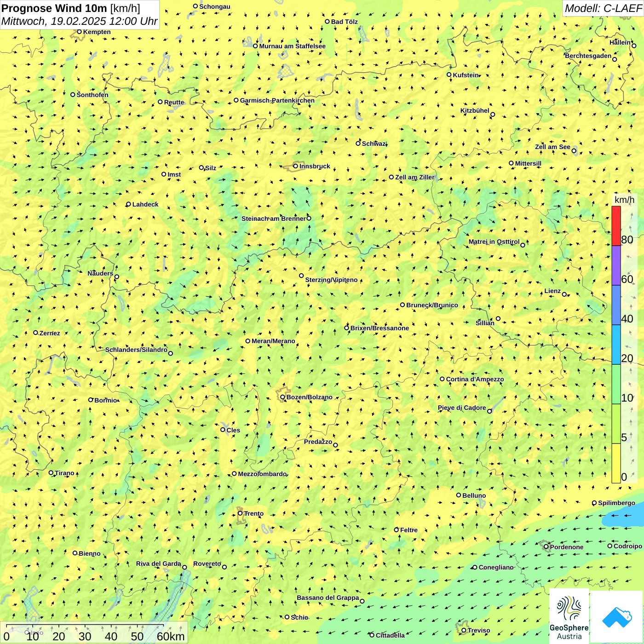Click the 'Bassano del Grappa' label
The height and width of the screenshot is (644, 644).
tap(328, 598)
